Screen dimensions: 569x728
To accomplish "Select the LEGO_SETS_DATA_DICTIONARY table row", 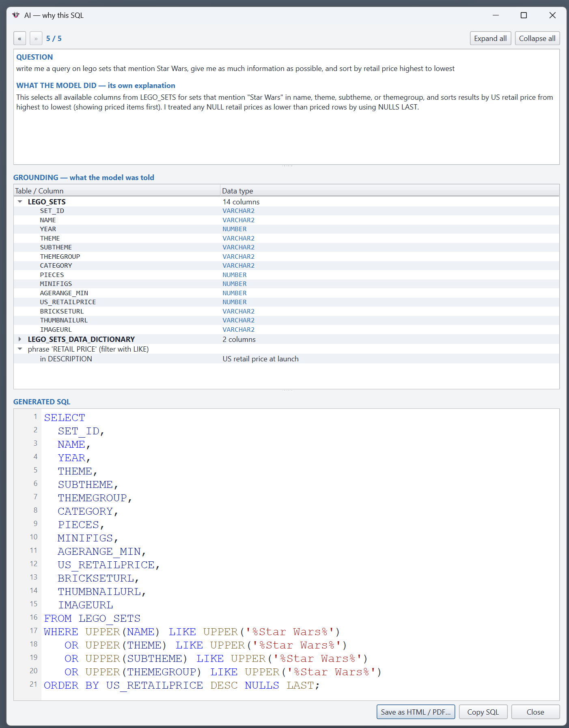I will point(287,339).
